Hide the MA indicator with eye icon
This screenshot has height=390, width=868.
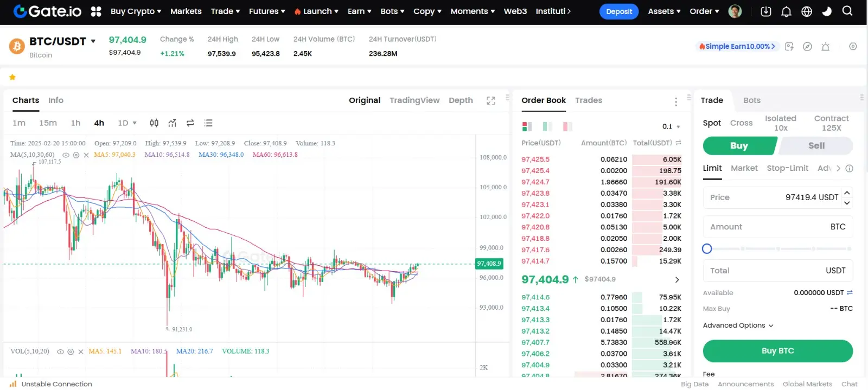66,155
